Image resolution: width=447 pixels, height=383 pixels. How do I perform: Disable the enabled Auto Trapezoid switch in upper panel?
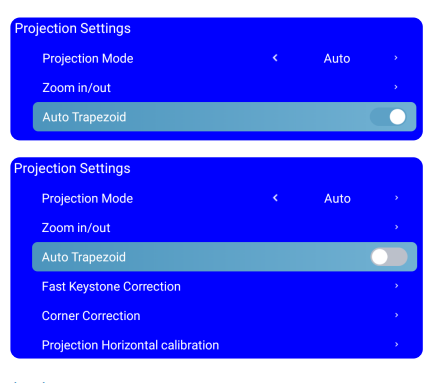388,117
